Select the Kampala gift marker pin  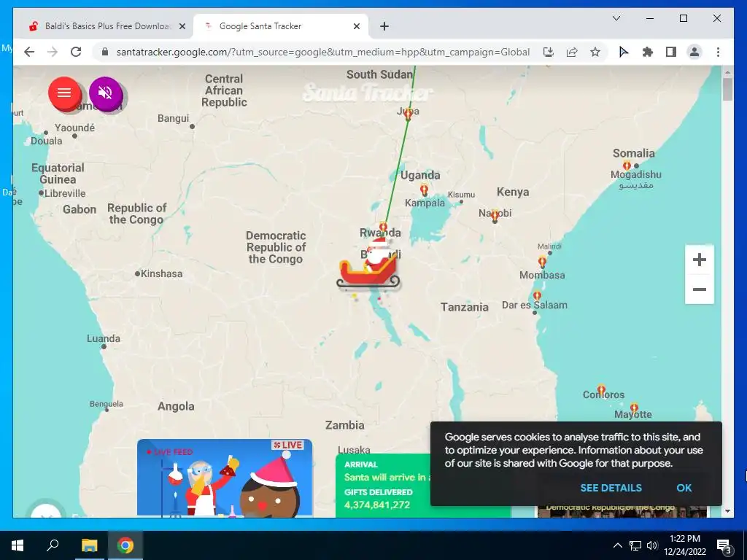click(x=424, y=190)
